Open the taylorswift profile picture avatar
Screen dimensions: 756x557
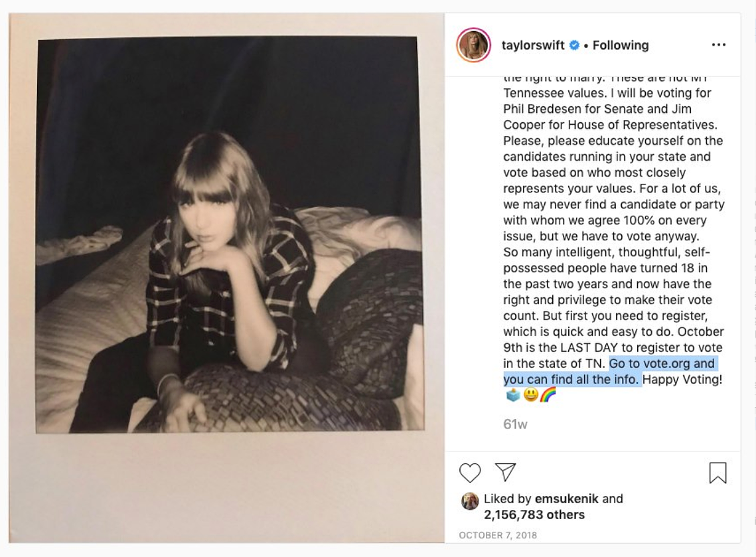(473, 45)
